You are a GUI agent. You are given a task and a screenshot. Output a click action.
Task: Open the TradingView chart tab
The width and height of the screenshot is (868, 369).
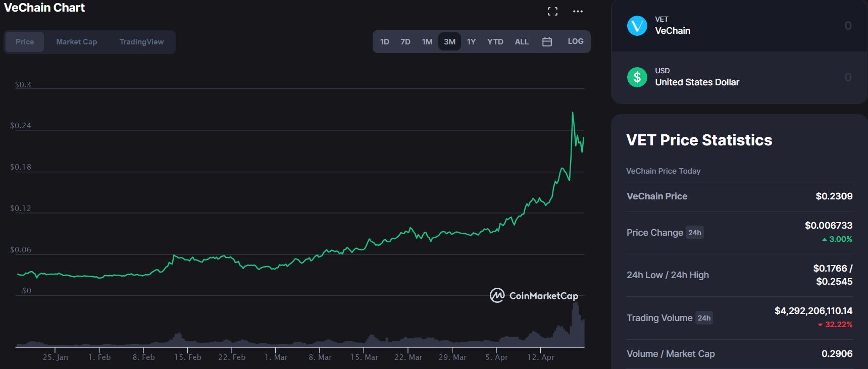141,41
